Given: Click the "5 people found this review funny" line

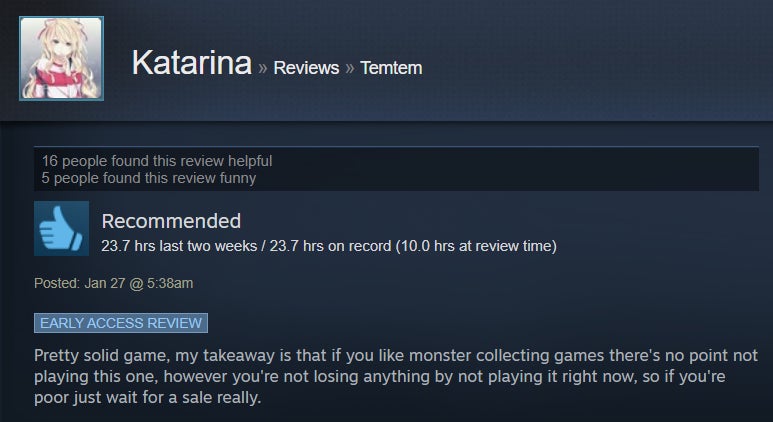Looking at the screenshot, I should tap(148, 178).
